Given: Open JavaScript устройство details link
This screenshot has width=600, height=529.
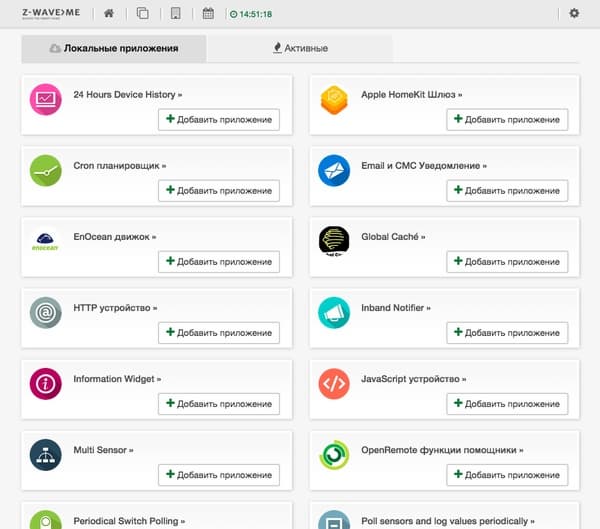Looking at the screenshot, I should click(413, 379).
